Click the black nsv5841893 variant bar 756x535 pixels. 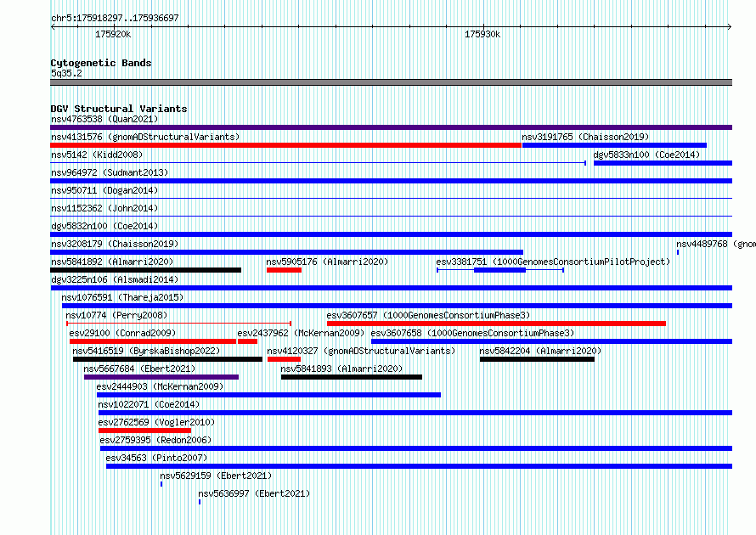[x=352, y=377]
